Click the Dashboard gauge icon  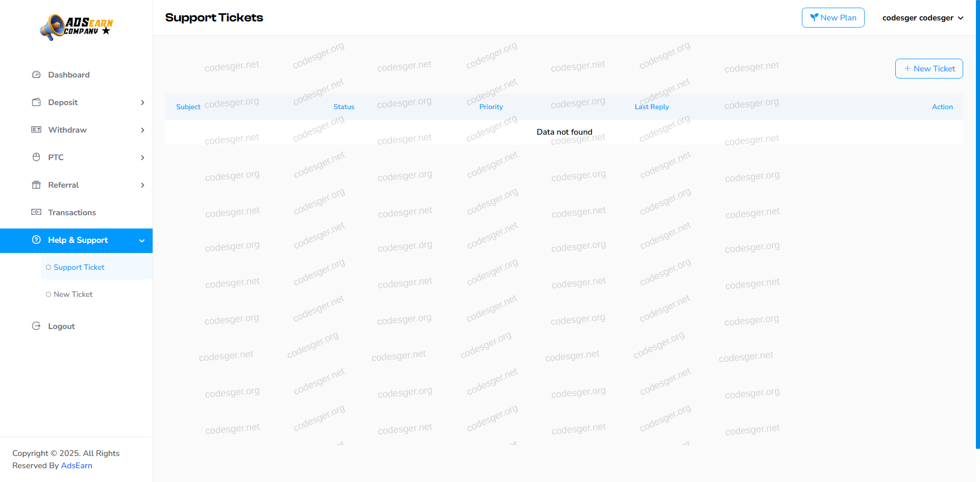point(36,75)
